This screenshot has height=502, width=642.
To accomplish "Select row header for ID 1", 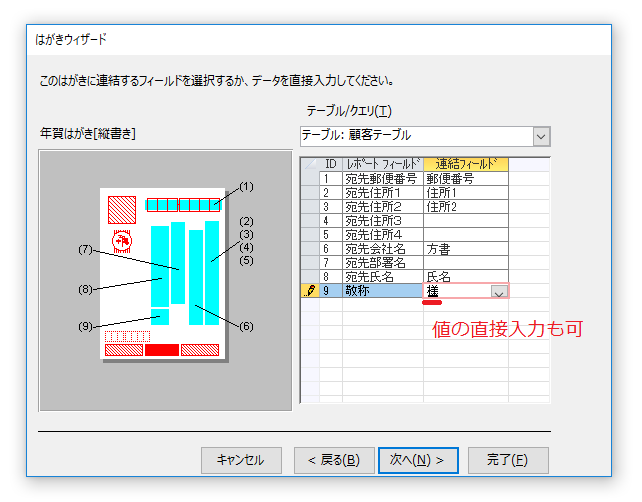I will (x=310, y=179).
